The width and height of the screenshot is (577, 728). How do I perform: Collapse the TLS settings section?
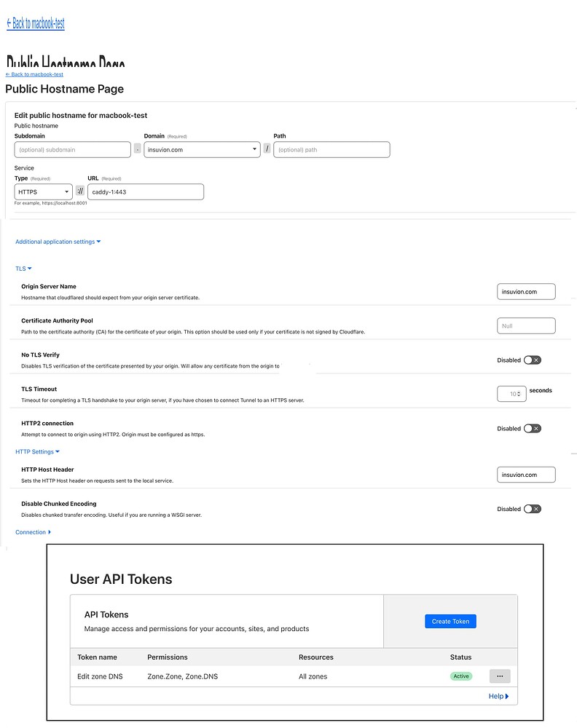(23, 268)
